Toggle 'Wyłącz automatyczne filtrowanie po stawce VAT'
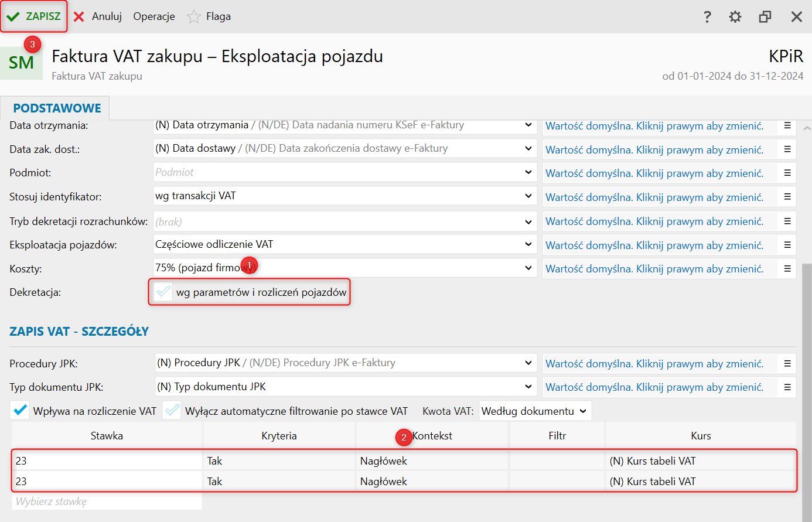The height and width of the screenshot is (522, 812). (172, 411)
